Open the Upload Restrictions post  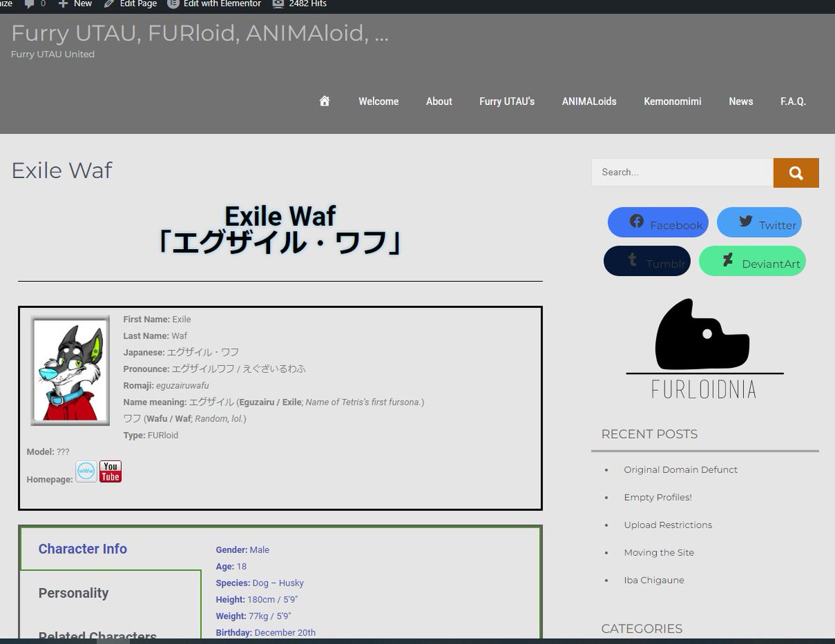668,525
